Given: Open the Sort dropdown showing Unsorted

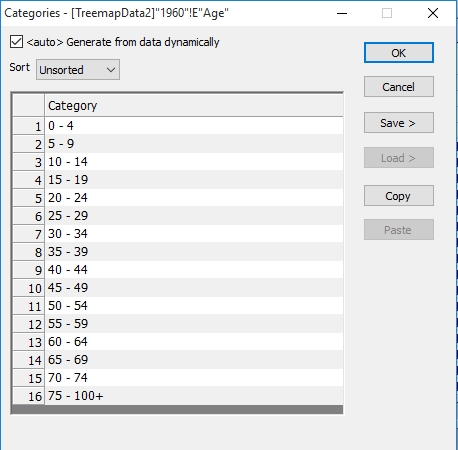Looking at the screenshot, I should [x=78, y=70].
